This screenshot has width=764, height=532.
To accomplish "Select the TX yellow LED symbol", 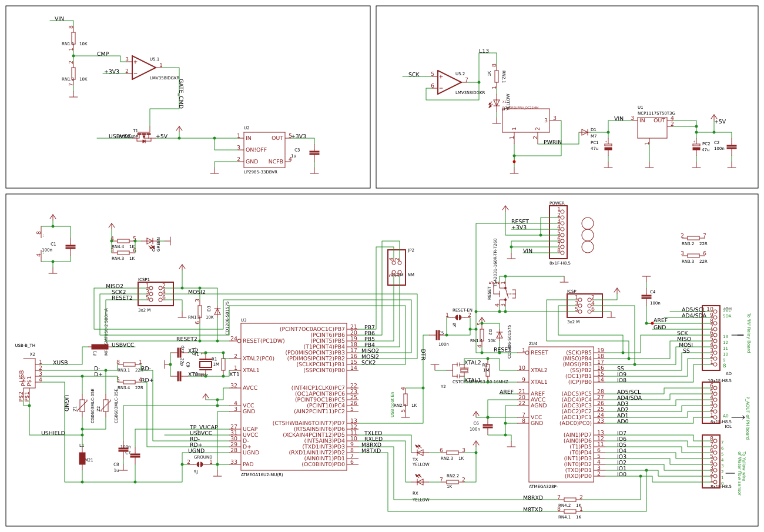I will click(x=419, y=451).
